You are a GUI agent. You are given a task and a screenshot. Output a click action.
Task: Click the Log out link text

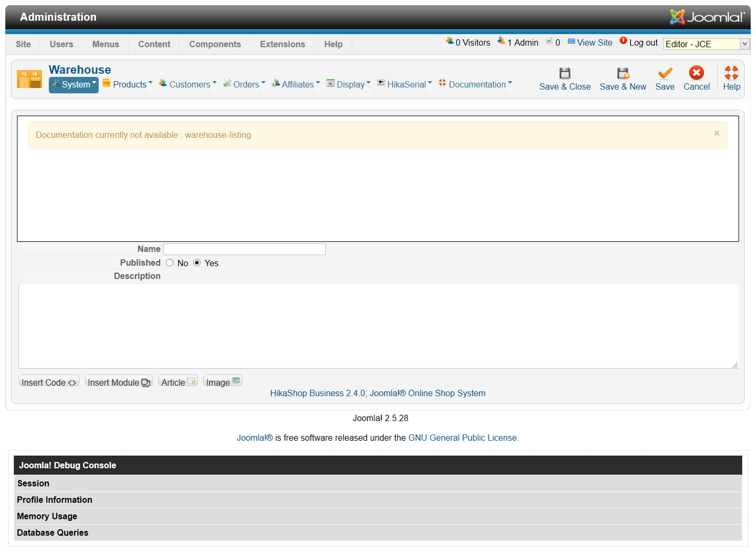(x=644, y=42)
